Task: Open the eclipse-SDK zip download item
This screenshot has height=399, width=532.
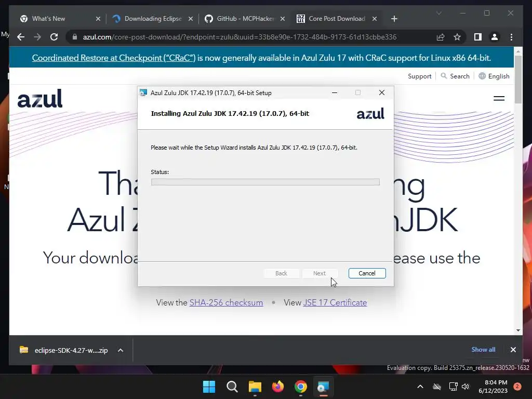Action: pyautogui.click(x=64, y=350)
